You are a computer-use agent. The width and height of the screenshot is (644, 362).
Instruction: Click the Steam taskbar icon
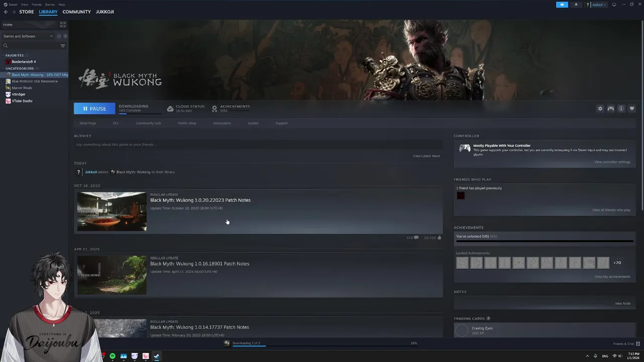click(156, 356)
